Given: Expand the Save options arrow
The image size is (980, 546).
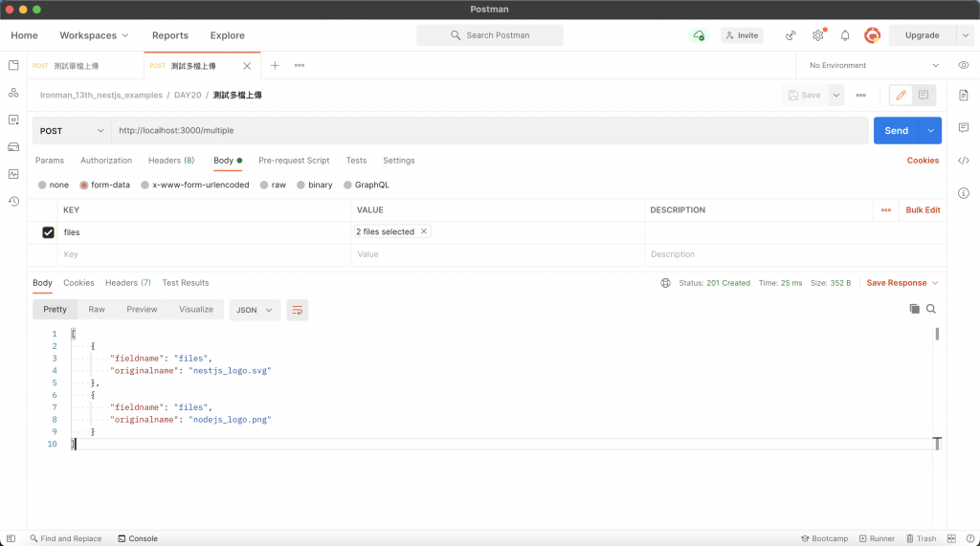Looking at the screenshot, I should (x=835, y=95).
